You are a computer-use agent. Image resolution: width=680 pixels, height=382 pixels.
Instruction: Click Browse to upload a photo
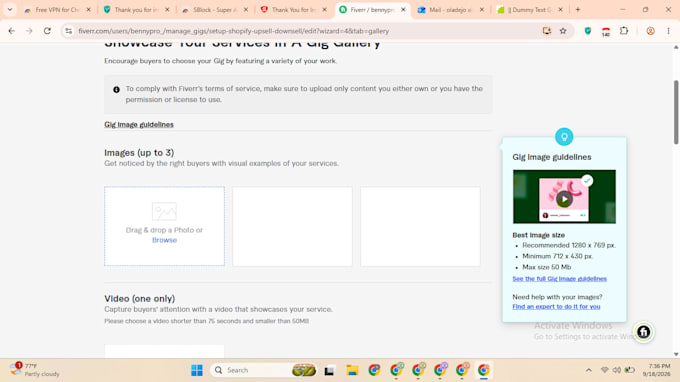coord(164,240)
